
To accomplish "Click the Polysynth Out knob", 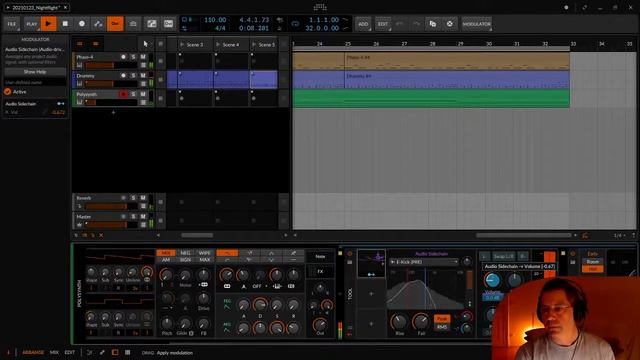I will (320, 325).
